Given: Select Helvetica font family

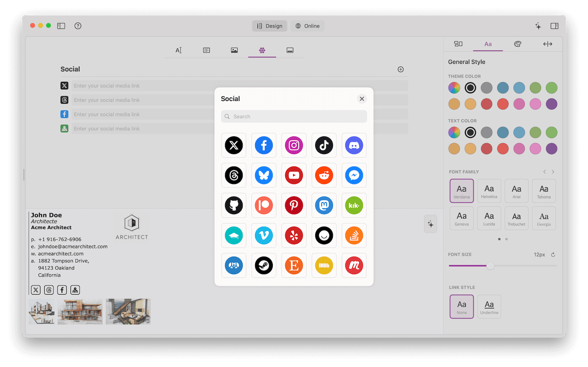Looking at the screenshot, I should (x=489, y=191).
